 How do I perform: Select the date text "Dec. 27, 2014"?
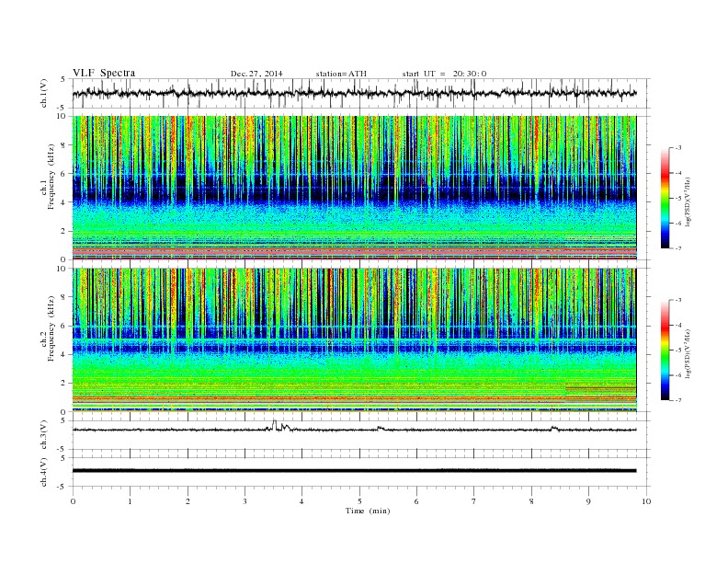[256, 74]
